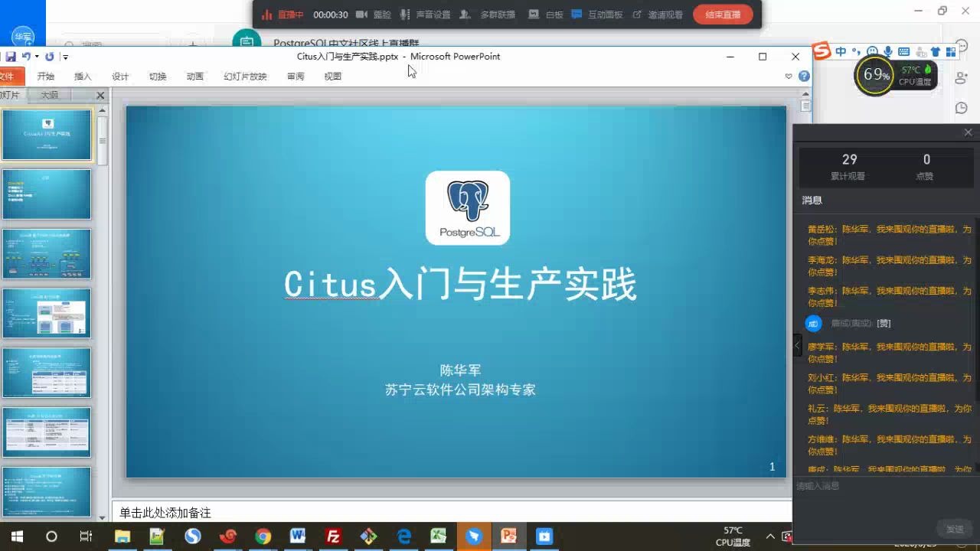Click the 累计观看 viewer count
980x551 pixels.
point(849,166)
